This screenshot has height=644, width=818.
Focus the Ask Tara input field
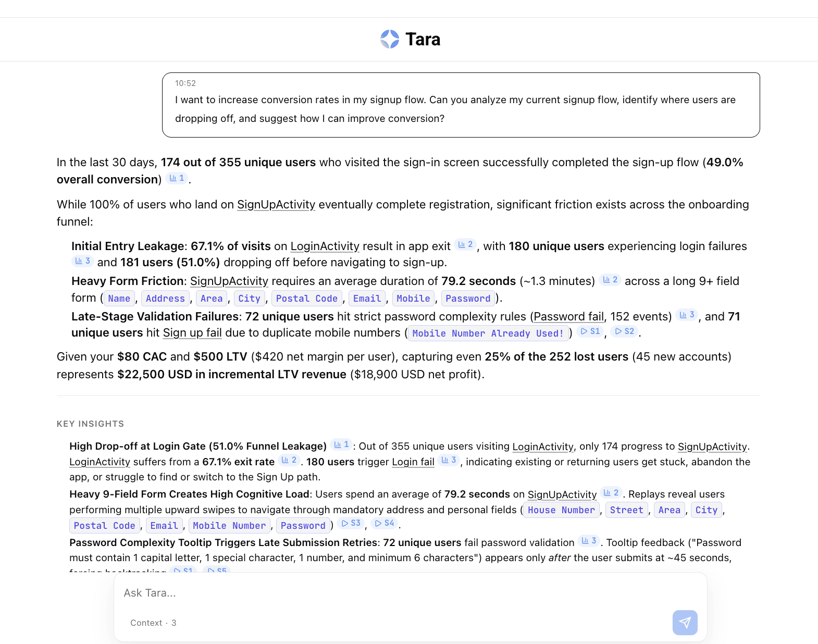pyautogui.click(x=410, y=593)
